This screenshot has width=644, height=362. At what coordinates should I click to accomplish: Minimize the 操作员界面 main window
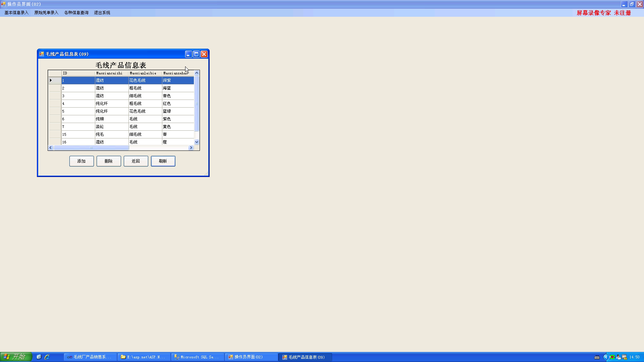[x=624, y=4]
